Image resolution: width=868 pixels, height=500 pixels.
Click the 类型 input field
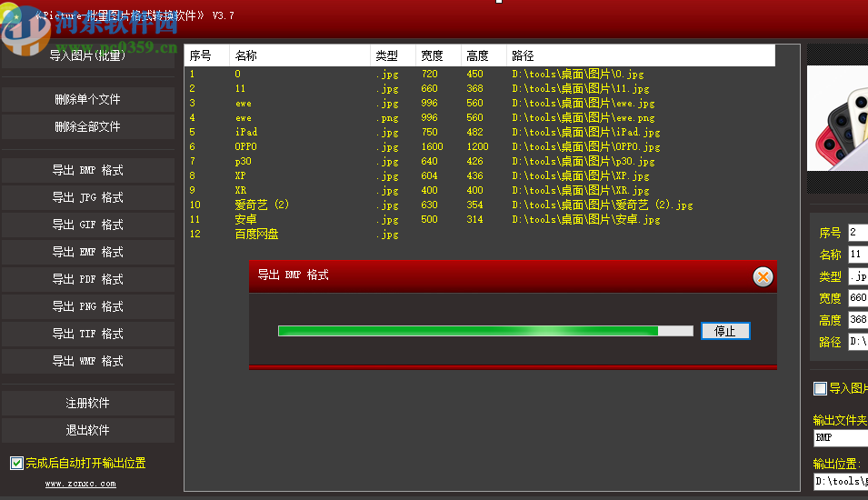tap(858, 275)
